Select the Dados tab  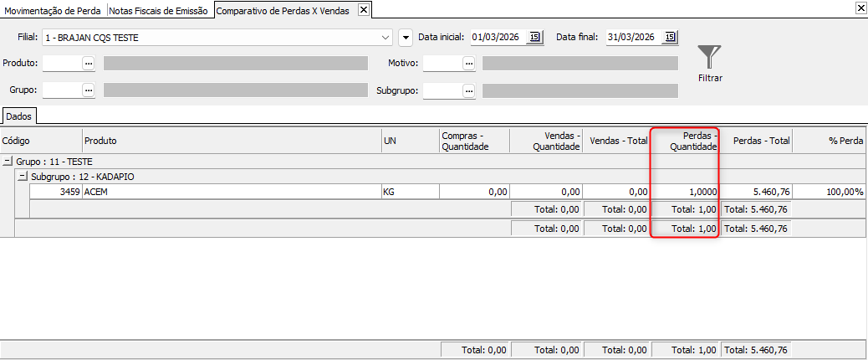[18, 116]
